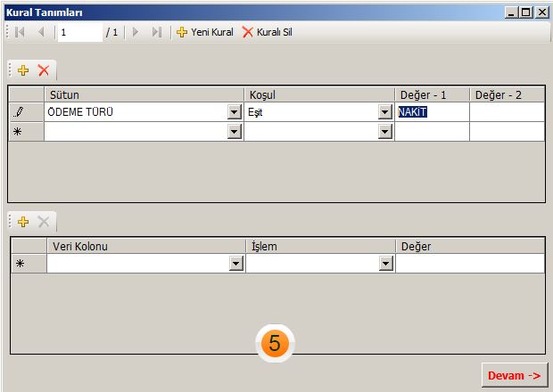Open the ÖDEME TÜRÜ column dropdown

pos(235,112)
